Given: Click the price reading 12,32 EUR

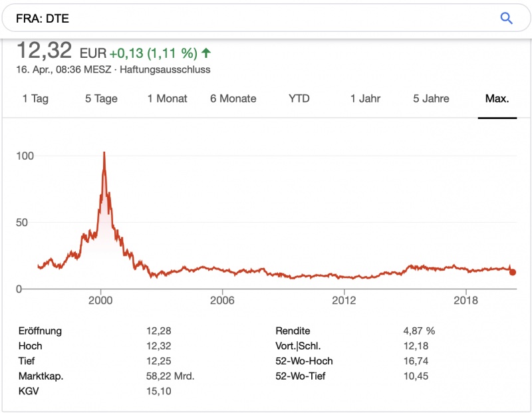Looking at the screenshot, I should [57, 50].
